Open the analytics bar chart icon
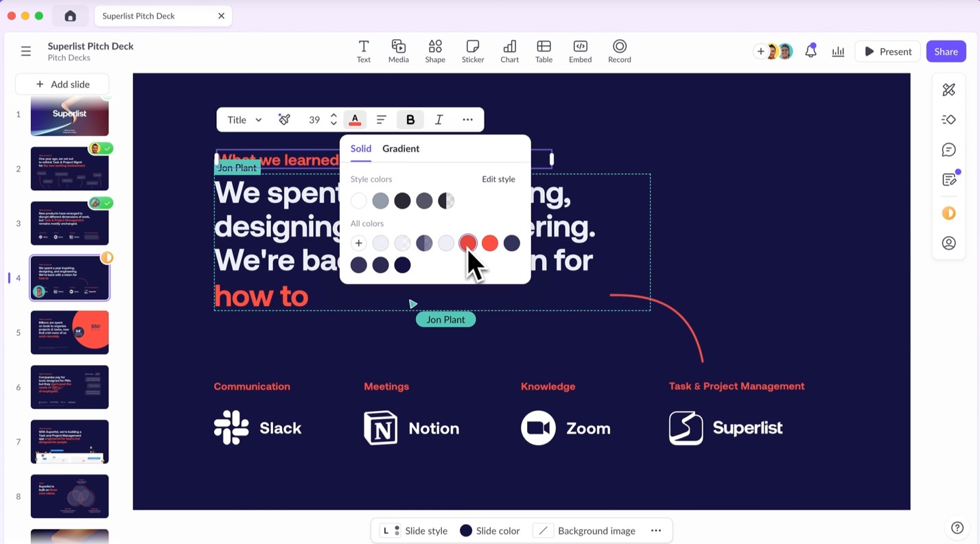The width and height of the screenshot is (980, 544). click(838, 51)
